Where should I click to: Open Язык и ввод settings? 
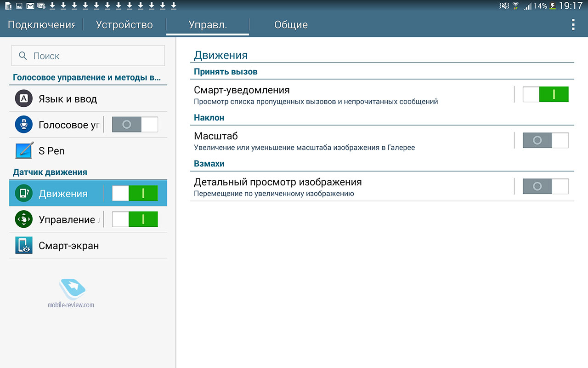click(88, 98)
